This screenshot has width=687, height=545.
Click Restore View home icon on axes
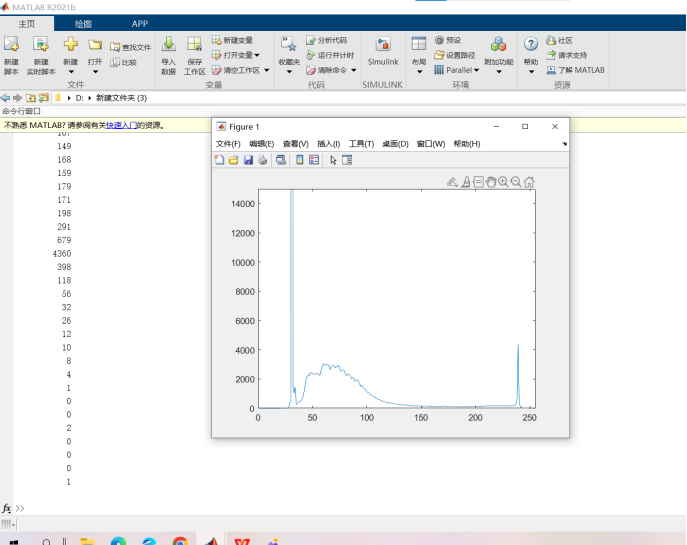[x=529, y=182]
